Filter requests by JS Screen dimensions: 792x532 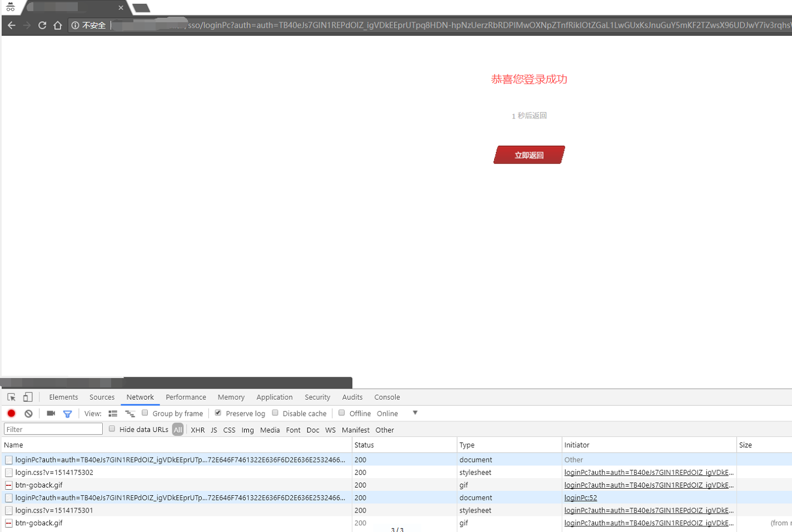214,430
